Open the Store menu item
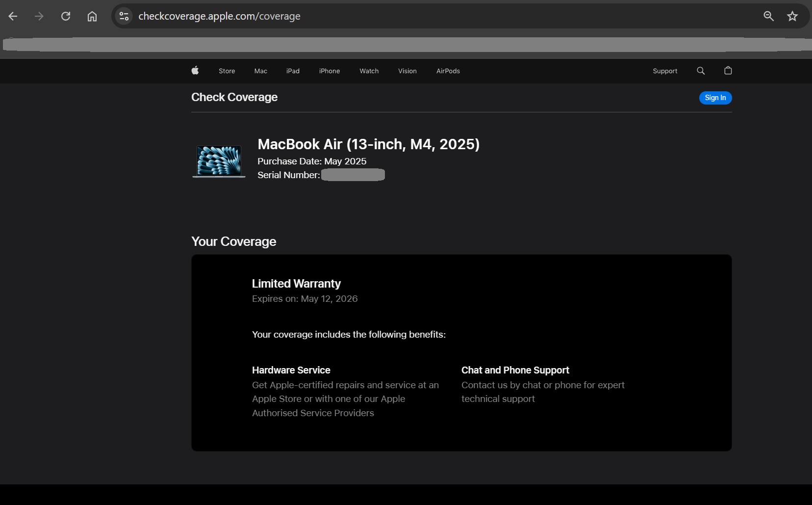This screenshot has height=505, width=812. [227, 71]
